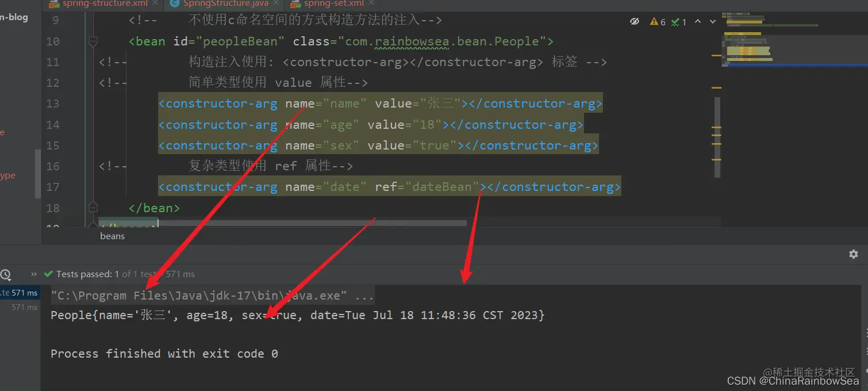868x391 pixels.
Task: Open the 6 warnings indicator
Action: (658, 22)
